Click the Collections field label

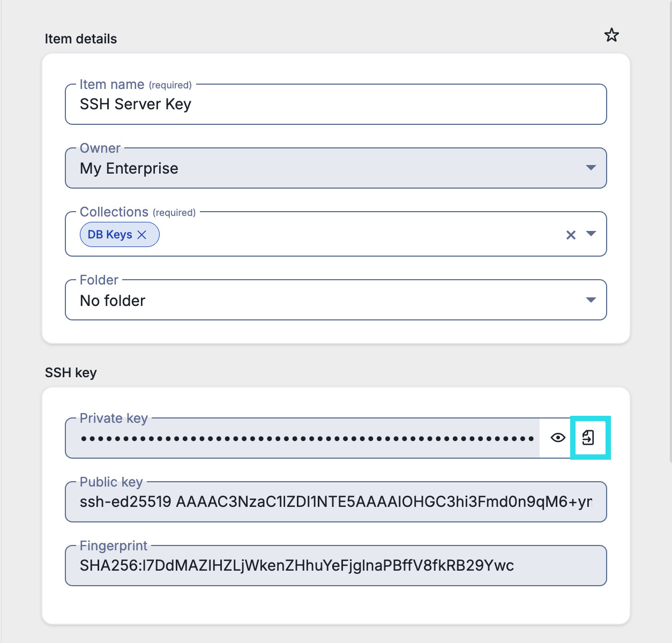pyautogui.click(x=114, y=212)
